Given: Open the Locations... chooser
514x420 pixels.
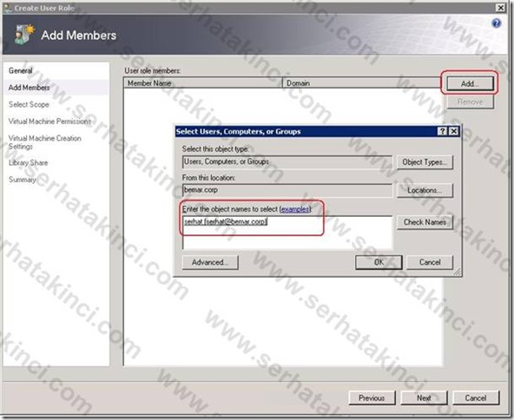Looking at the screenshot, I should pos(425,190).
